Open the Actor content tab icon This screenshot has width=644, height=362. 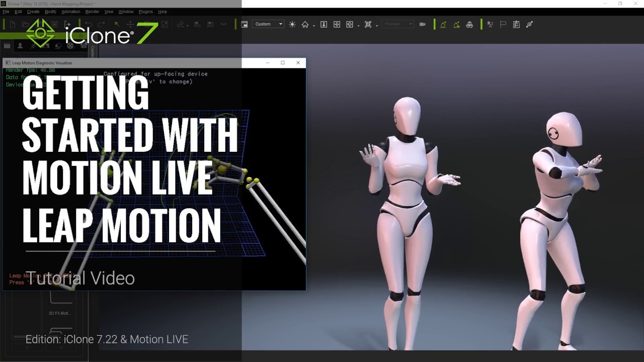click(x=20, y=46)
